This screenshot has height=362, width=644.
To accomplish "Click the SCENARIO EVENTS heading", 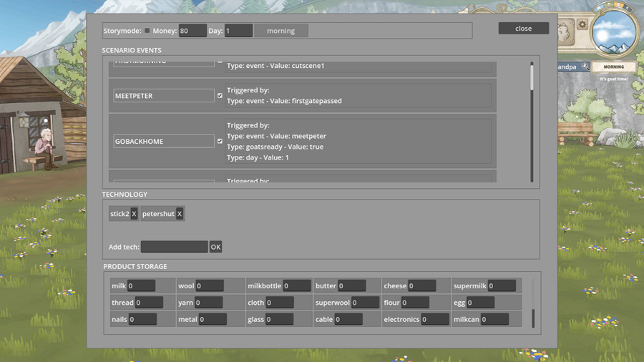I will click(132, 51).
